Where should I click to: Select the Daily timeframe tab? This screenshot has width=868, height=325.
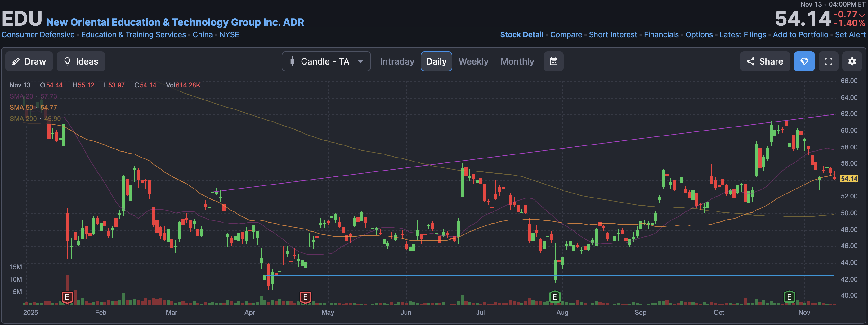436,61
